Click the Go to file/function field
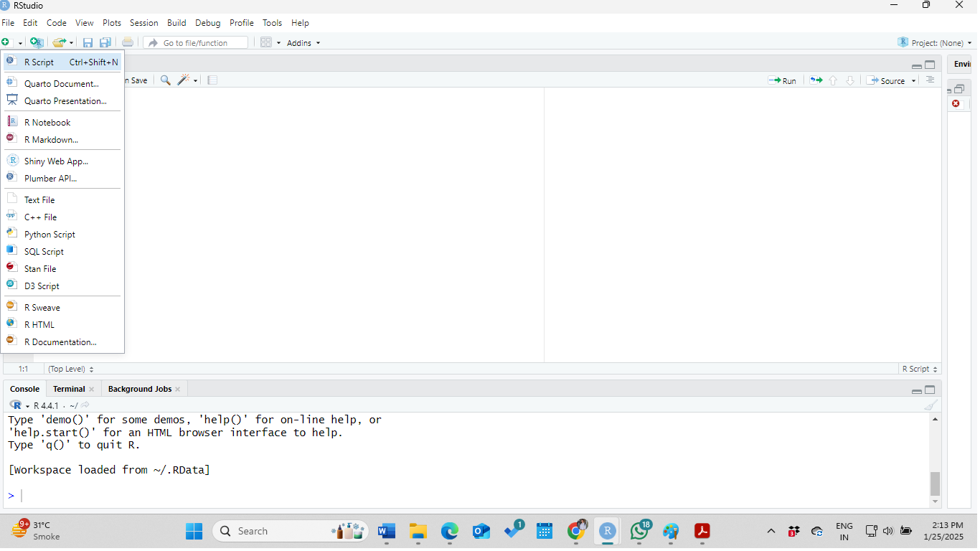980x551 pixels. point(196,43)
